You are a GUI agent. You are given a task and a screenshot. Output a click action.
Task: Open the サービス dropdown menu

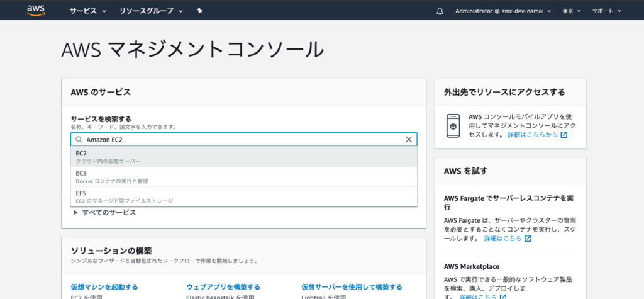coord(88,11)
